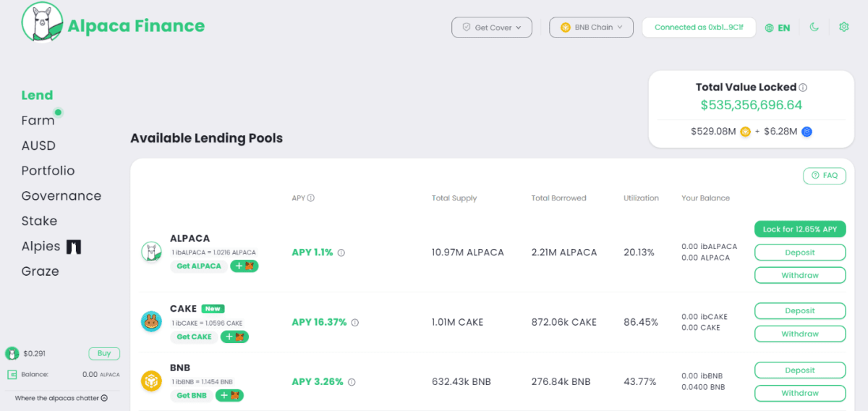Click Get ALPACA button
Viewport: 868px width, 411px height.
tap(199, 266)
